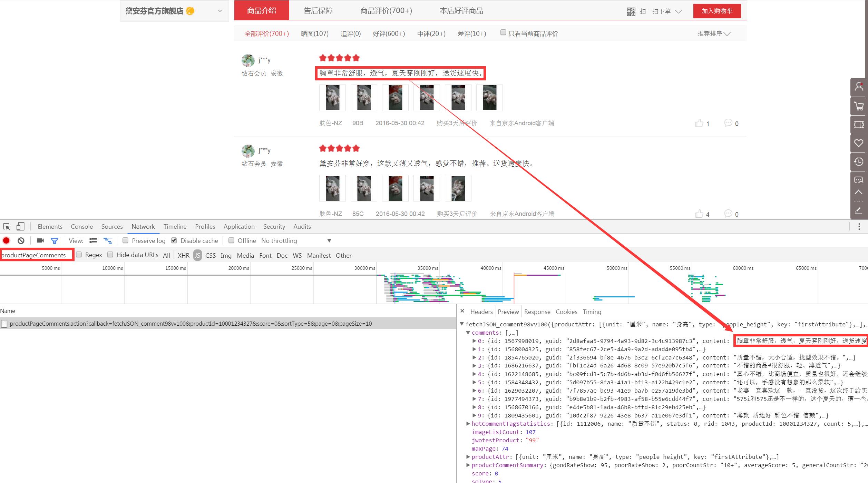
Task: Enable screenshot capture with the camera icon
Action: tap(40, 240)
